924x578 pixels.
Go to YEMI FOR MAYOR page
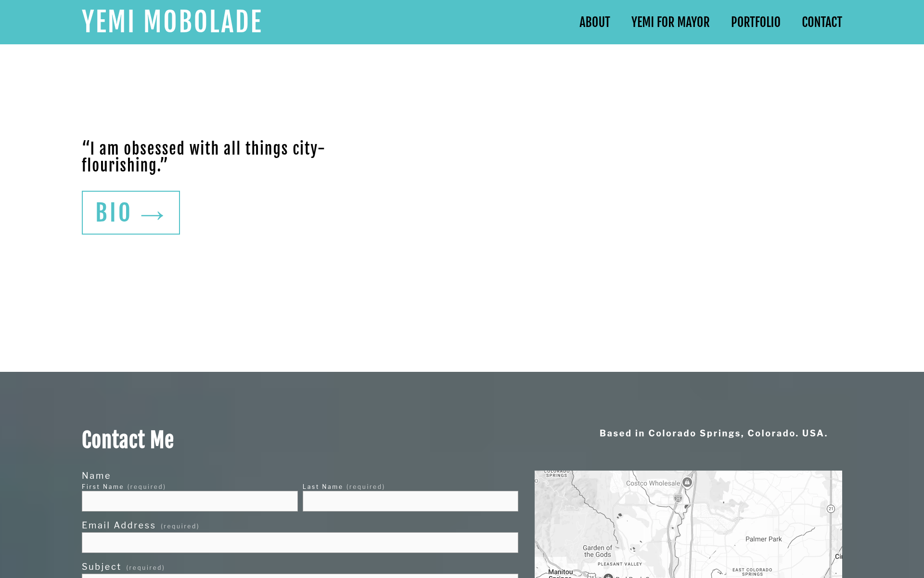coord(670,22)
